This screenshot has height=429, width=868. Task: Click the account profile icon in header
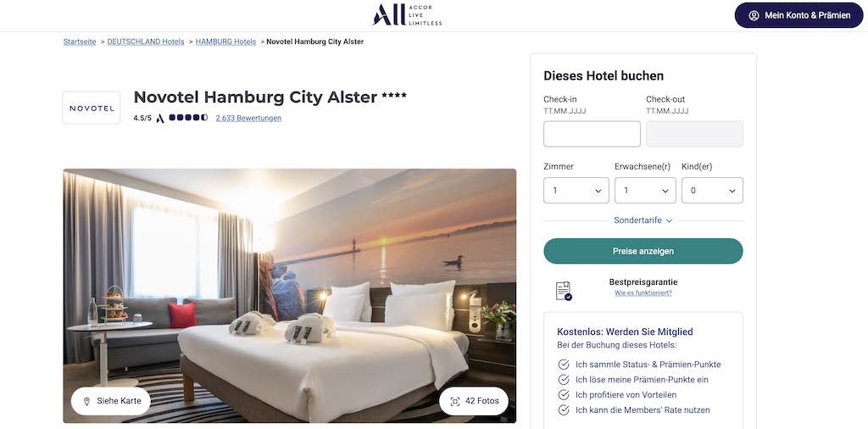(x=754, y=15)
